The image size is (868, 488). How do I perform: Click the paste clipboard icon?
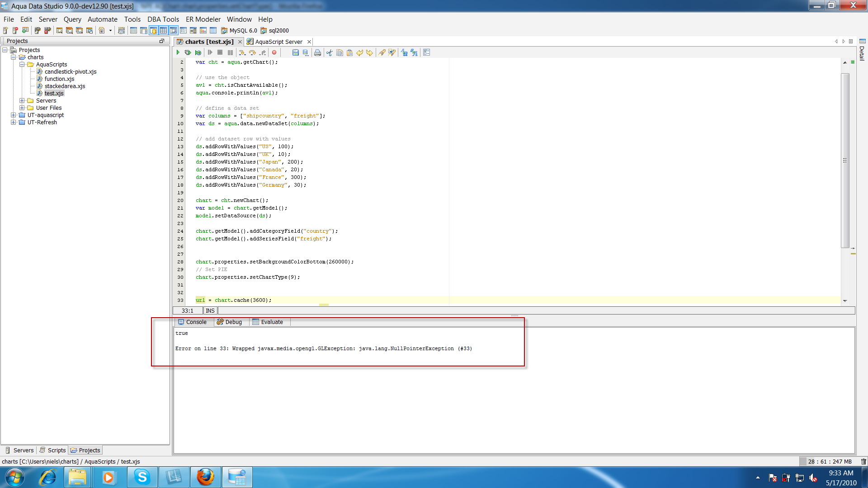tap(349, 52)
